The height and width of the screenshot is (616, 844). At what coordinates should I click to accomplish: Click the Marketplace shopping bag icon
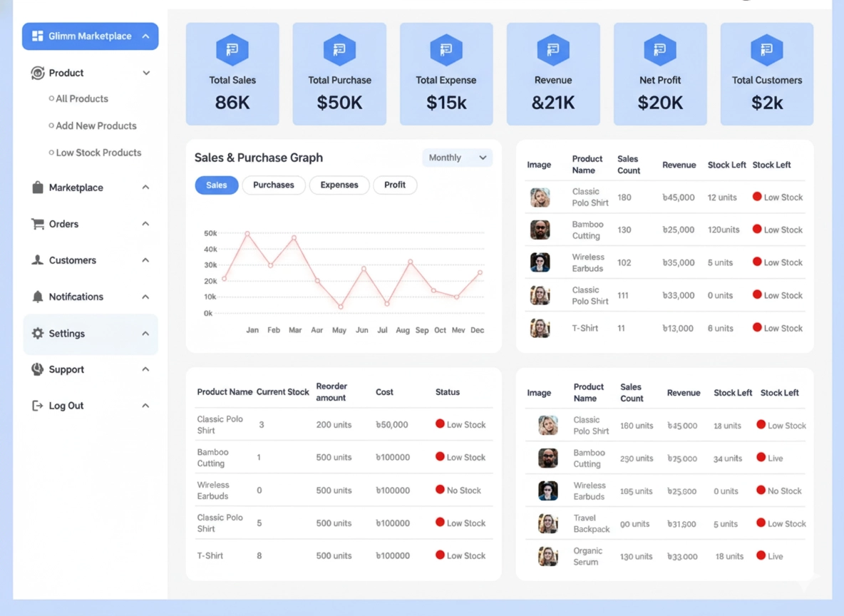38,188
